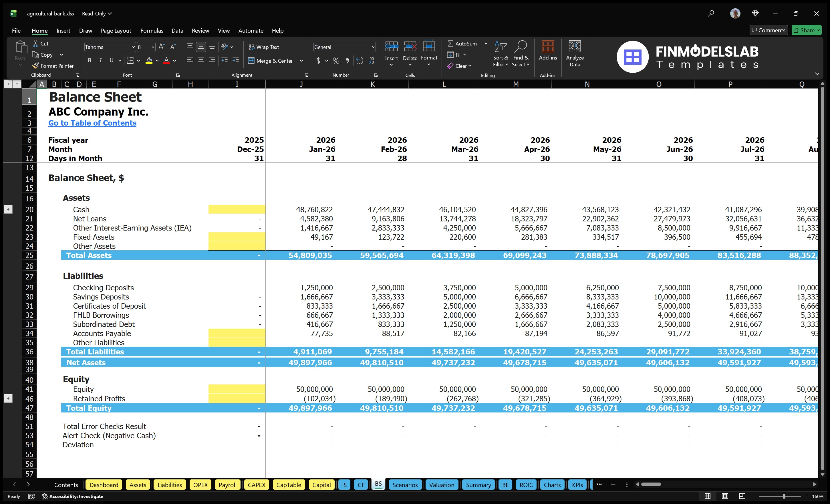
Task: Click the Go to Table of Contents link
Action: (92, 123)
